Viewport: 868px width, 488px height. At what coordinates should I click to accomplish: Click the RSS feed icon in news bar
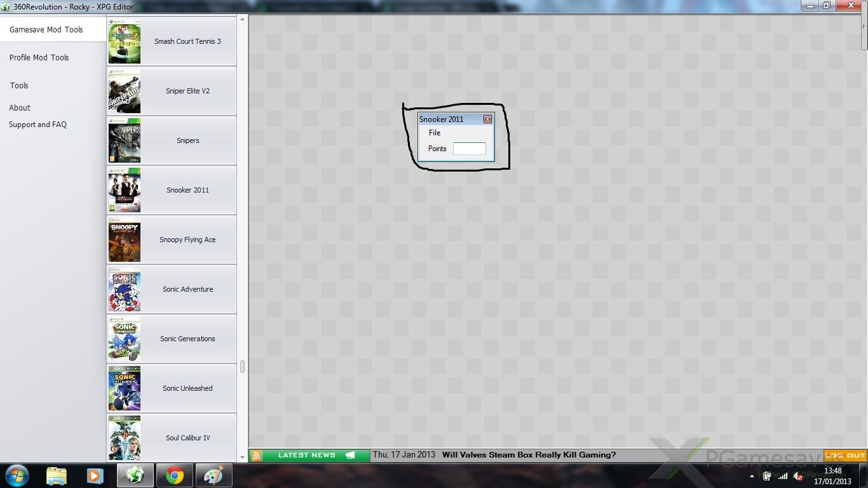click(256, 455)
